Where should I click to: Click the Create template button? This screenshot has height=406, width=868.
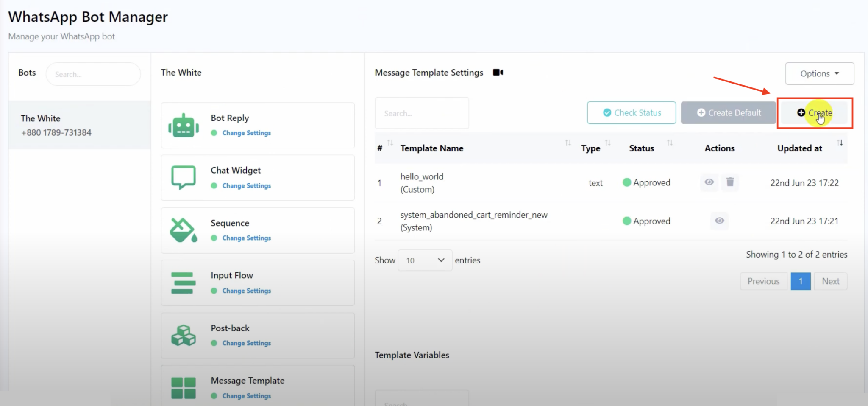[815, 113]
